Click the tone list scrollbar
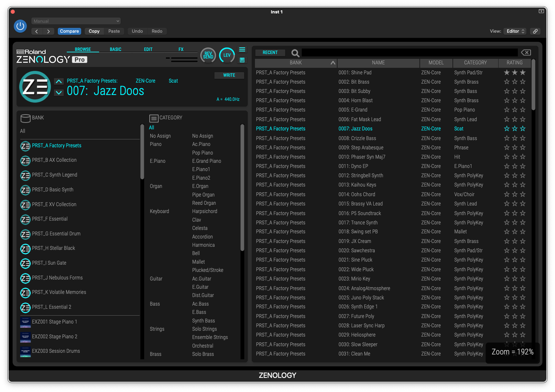Screen dimensions: 555x392 tap(533, 85)
